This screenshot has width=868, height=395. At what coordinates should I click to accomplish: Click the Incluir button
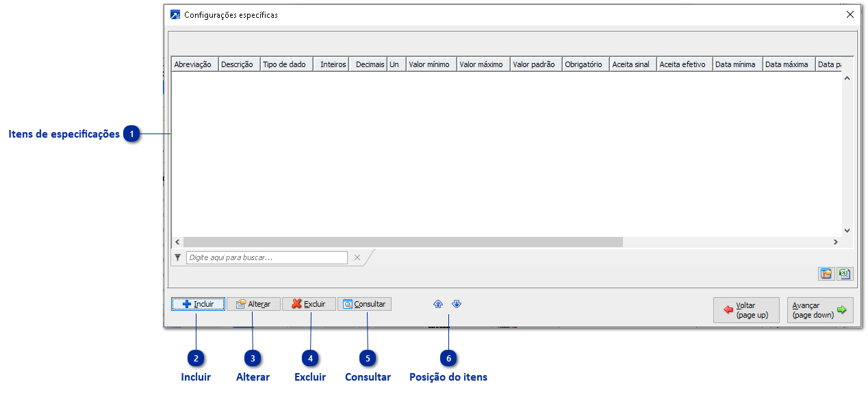point(198,304)
